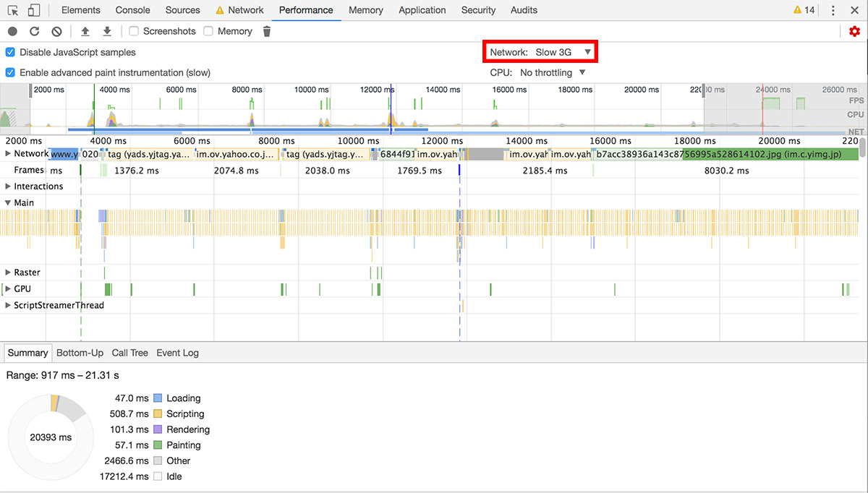Clear the recording with the clear icon
Image resolution: width=868 pixels, height=493 pixels.
click(x=56, y=31)
